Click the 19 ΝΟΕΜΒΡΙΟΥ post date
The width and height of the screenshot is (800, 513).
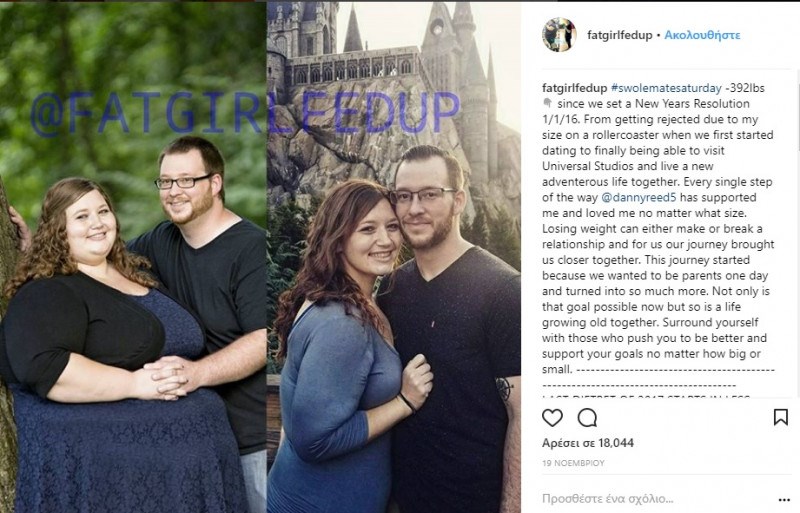[573, 463]
